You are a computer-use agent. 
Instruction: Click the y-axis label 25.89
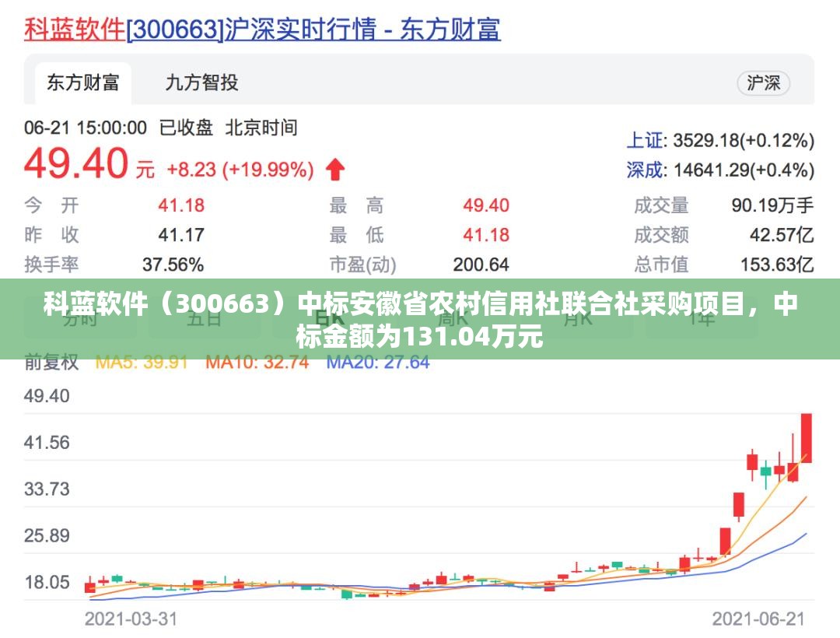click(47, 535)
